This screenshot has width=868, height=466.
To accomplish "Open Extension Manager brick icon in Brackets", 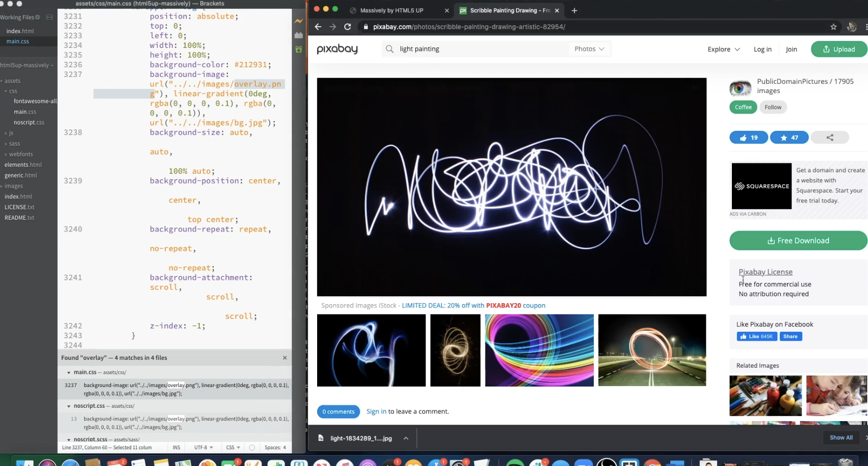I will pos(299,35).
